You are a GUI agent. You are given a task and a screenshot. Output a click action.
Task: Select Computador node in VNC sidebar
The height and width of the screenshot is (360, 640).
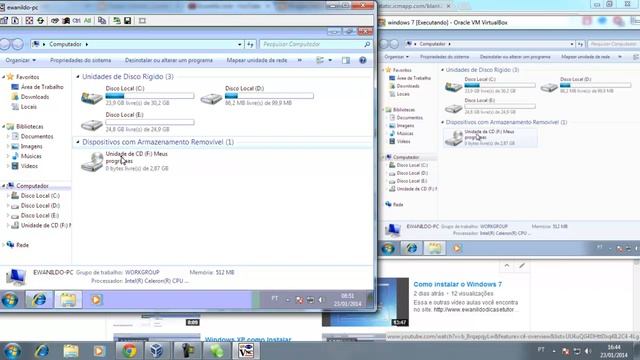click(x=32, y=186)
